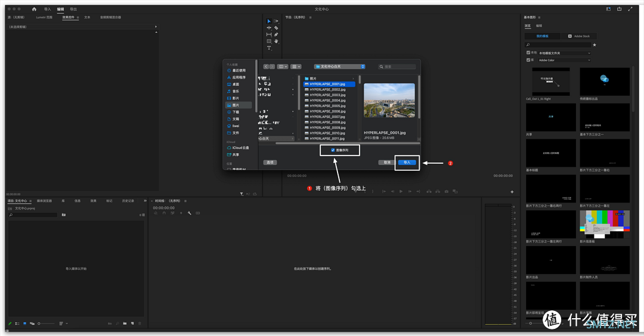
Task: Click the favorites star in graphics panel
Action: click(595, 45)
